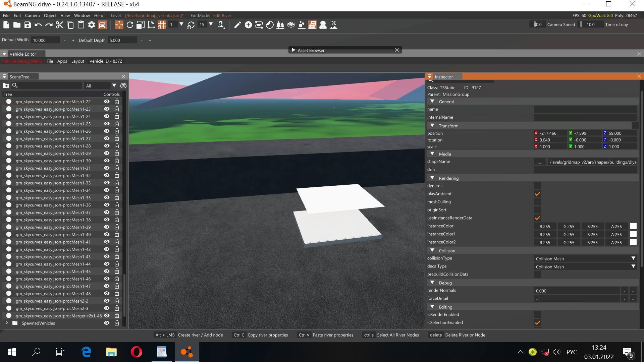Open the decalType dropdown

tap(585, 266)
